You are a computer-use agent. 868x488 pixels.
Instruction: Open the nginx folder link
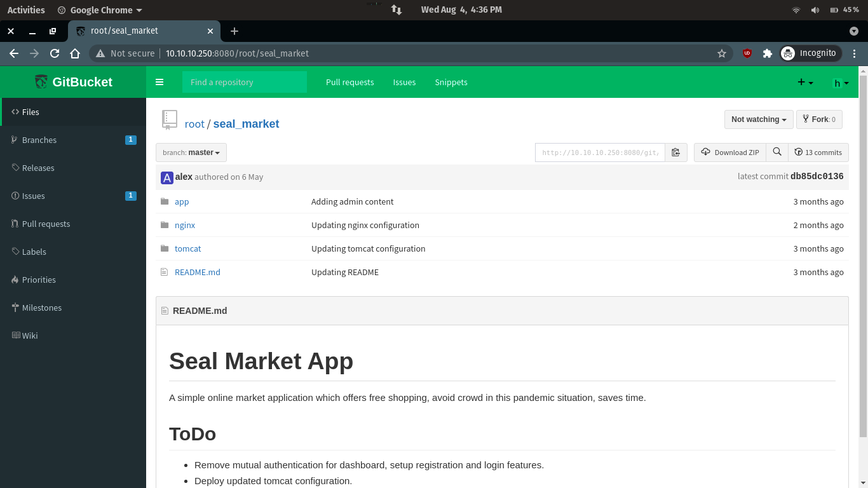coord(185,225)
